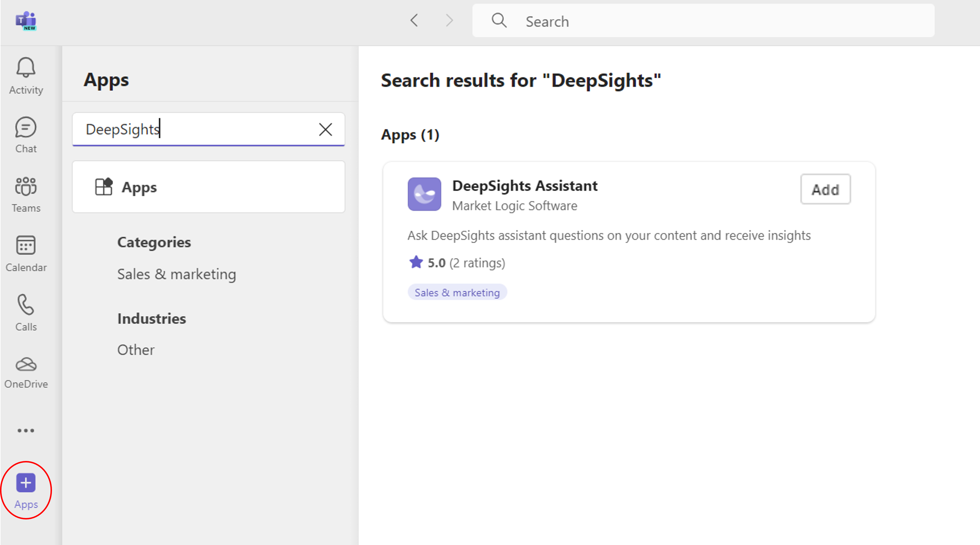Open the Chat section
980x545 pixels.
pos(26,135)
